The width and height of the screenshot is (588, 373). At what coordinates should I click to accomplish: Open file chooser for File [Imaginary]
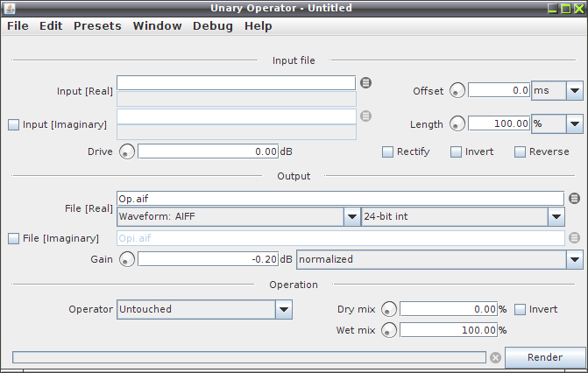(x=574, y=237)
